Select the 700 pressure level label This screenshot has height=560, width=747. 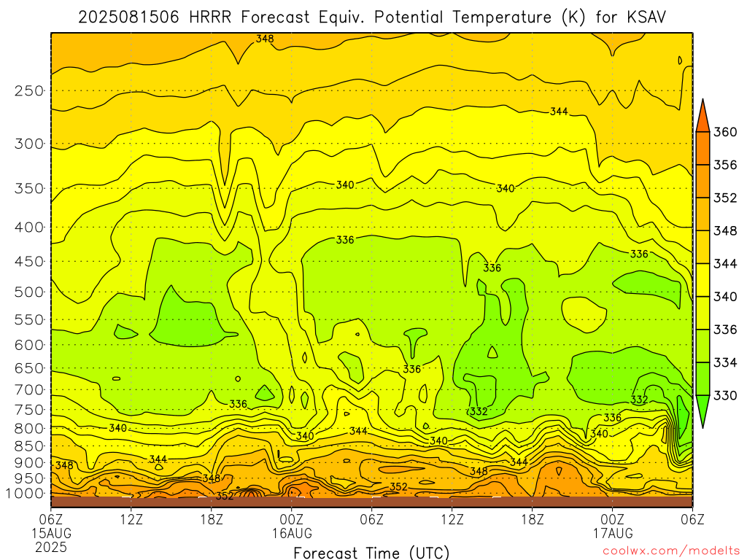(x=29, y=389)
